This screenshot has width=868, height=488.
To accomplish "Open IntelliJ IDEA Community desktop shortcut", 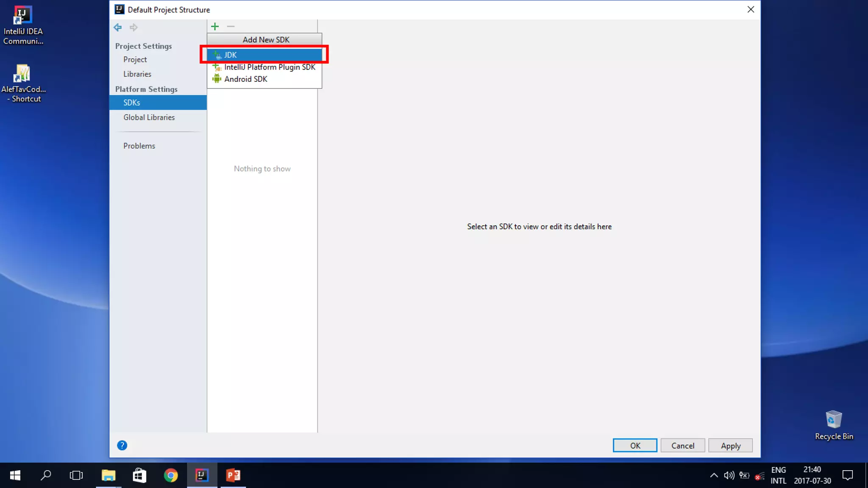I will tap(23, 25).
